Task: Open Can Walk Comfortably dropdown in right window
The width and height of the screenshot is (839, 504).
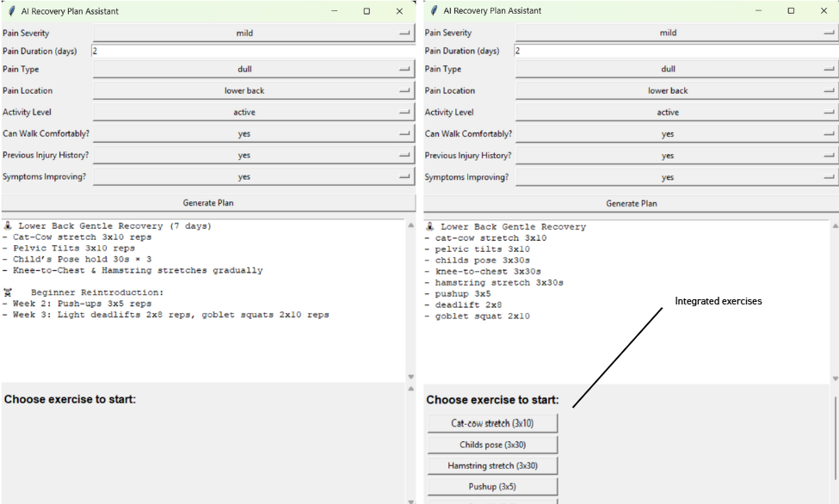Action: click(x=677, y=134)
